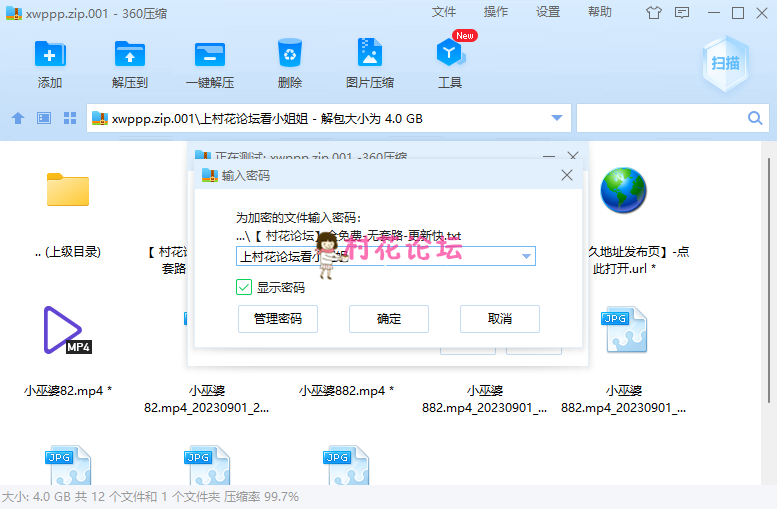This screenshot has height=509, width=777.
Task: Open the 帮助 (Help) menu
Action: point(600,12)
